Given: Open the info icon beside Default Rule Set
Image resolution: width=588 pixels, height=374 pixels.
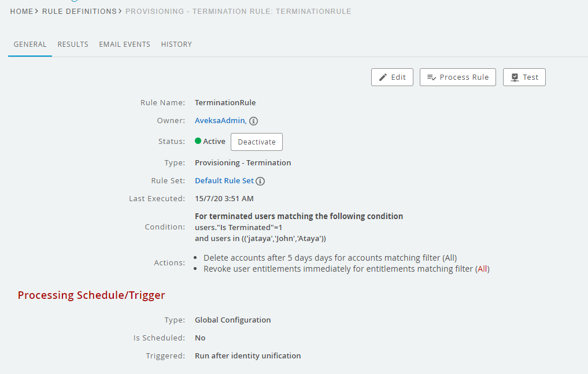Looking at the screenshot, I should click(260, 181).
